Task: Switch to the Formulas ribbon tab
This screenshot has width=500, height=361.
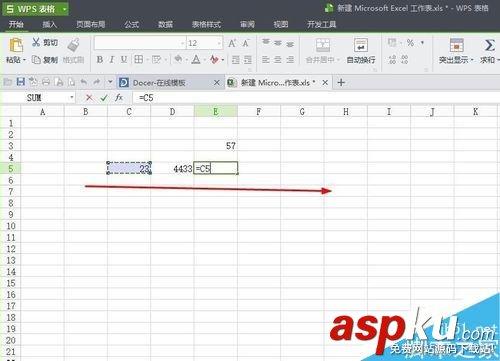Action: (x=132, y=24)
